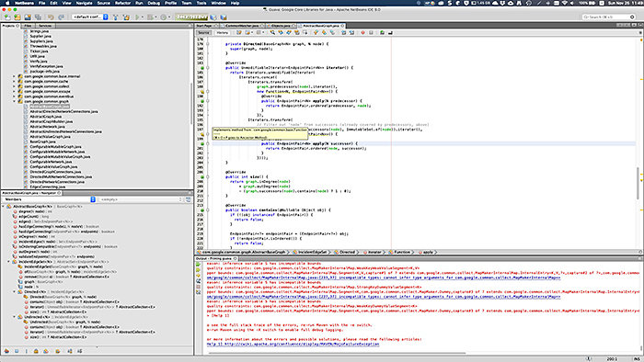Click the Clean and Build Project icon

click(x=126, y=17)
